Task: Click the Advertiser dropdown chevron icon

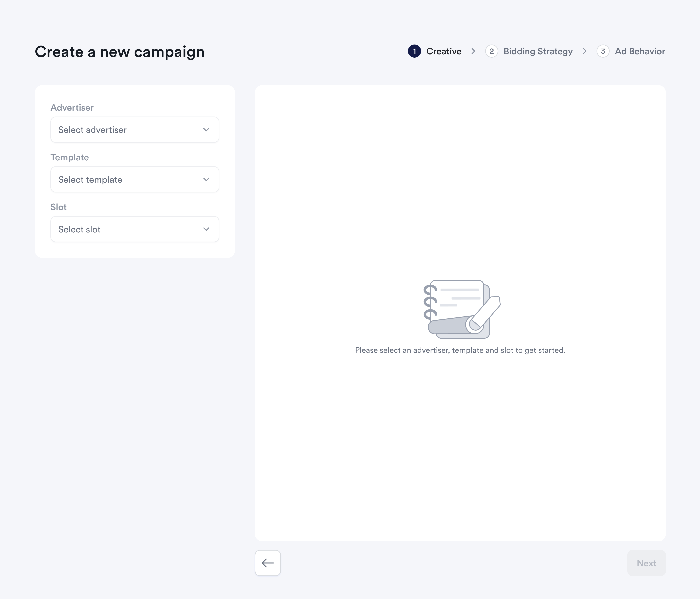Action: [206, 130]
